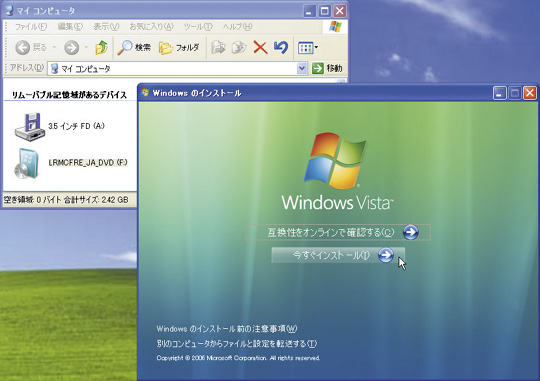Close the マイ コンピュータ window
The height and width of the screenshot is (381, 540).
340,11
